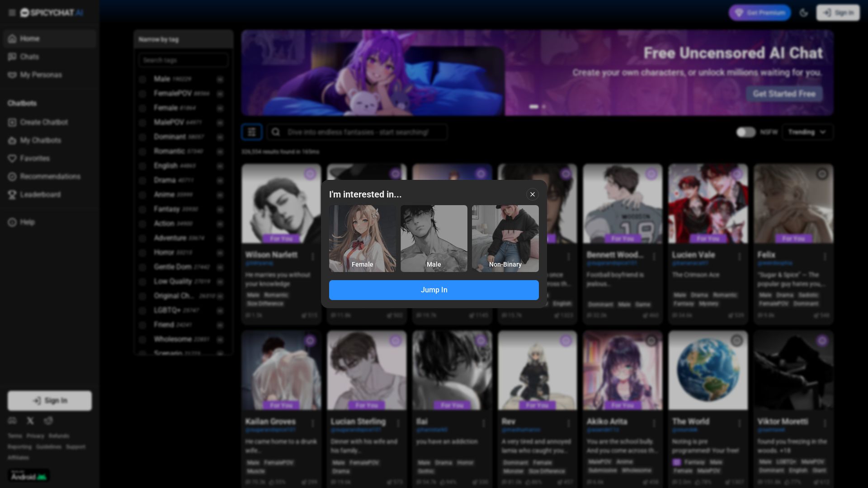Viewport: 868px width, 488px height.
Task: Open the X (Twitter) social icon
Action: 30,421
